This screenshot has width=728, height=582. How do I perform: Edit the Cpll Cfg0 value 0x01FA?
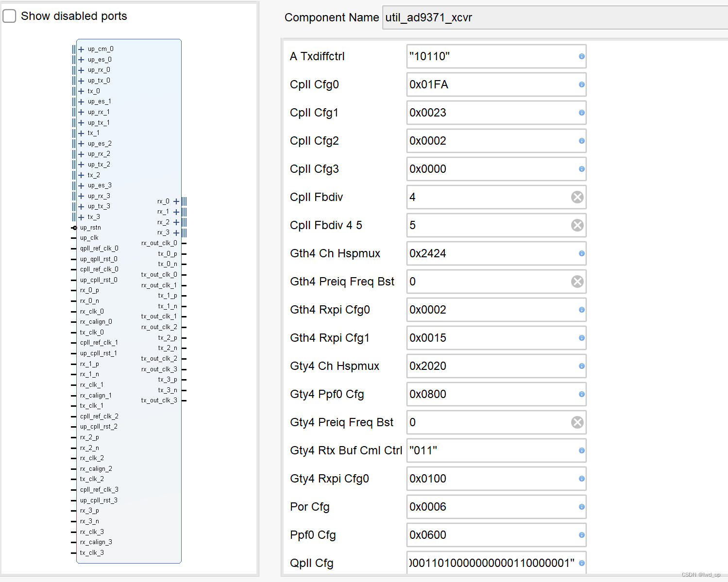[x=496, y=84]
